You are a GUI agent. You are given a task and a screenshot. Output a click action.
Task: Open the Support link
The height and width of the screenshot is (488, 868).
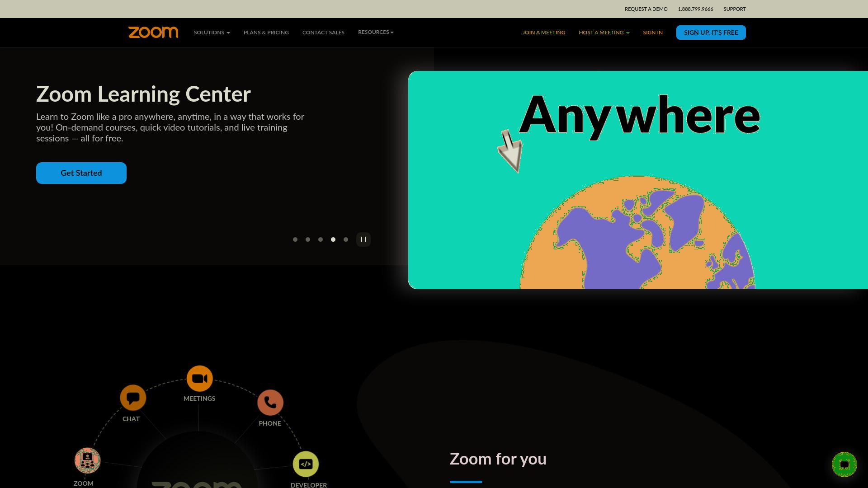tap(735, 9)
